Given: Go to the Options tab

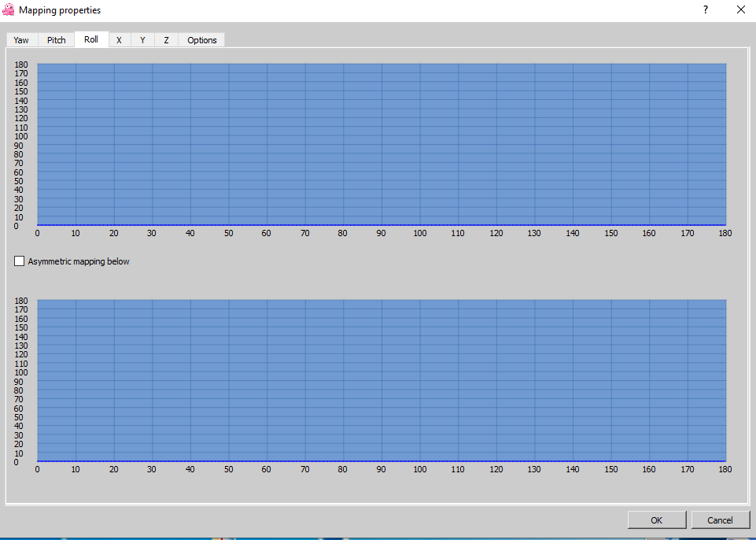Looking at the screenshot, I should (x=202, y=40).
